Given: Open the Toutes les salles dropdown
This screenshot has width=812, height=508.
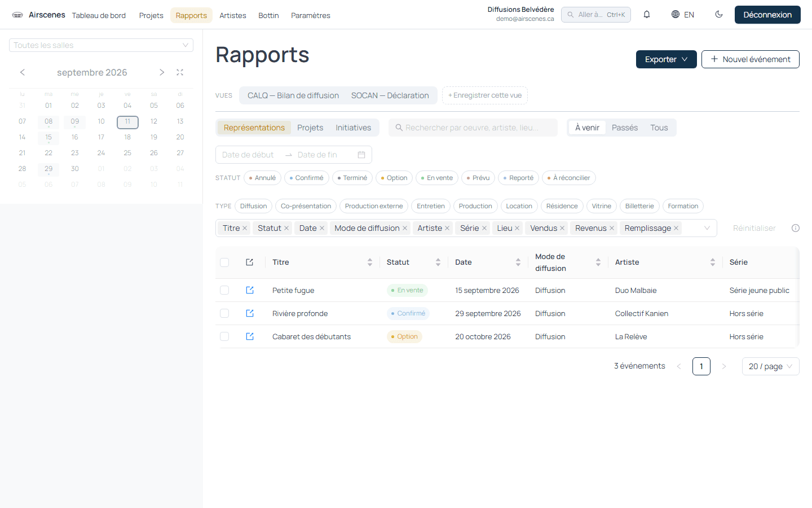Looking at the screenshot, I should tap(101, 45).
